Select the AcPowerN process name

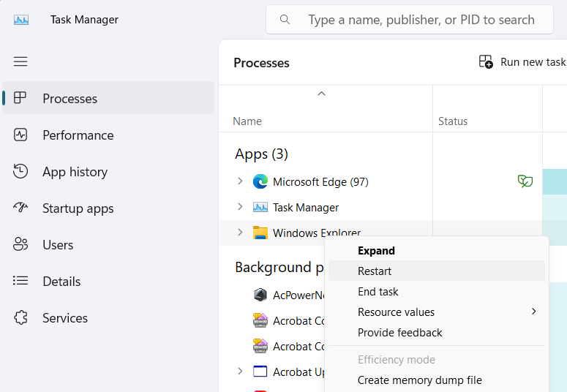[298, 295]
